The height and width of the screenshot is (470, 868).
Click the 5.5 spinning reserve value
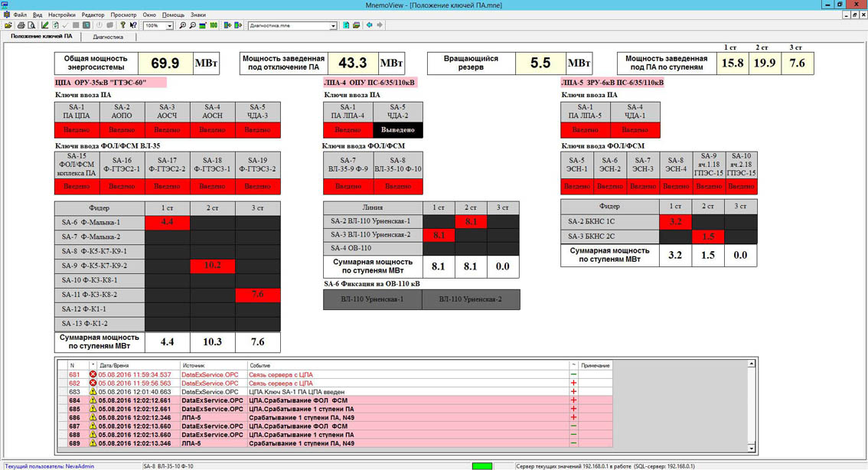click(540, 63)
